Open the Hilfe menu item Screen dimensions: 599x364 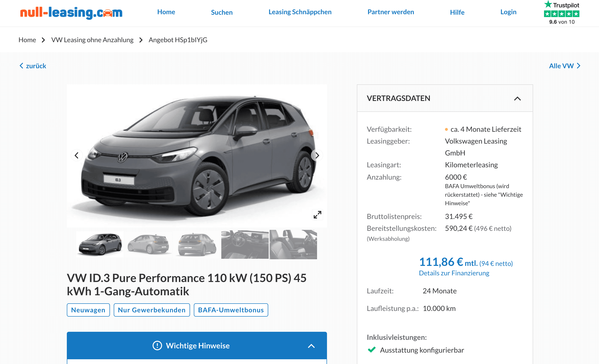coord(457,12)
